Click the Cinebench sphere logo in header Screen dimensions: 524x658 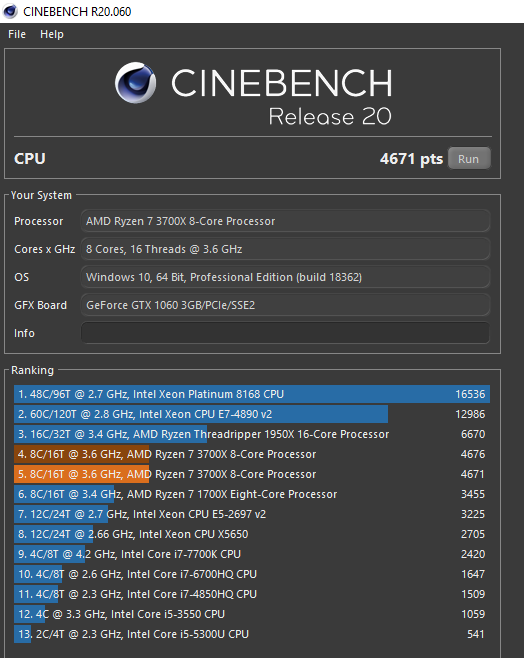point(136,83)
